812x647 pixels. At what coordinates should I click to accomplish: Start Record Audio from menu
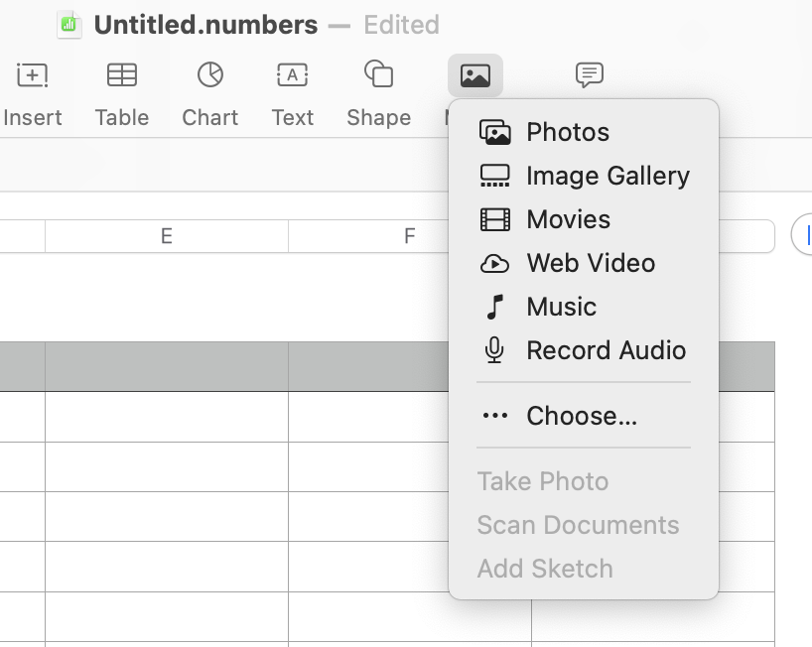pos(606,350)
